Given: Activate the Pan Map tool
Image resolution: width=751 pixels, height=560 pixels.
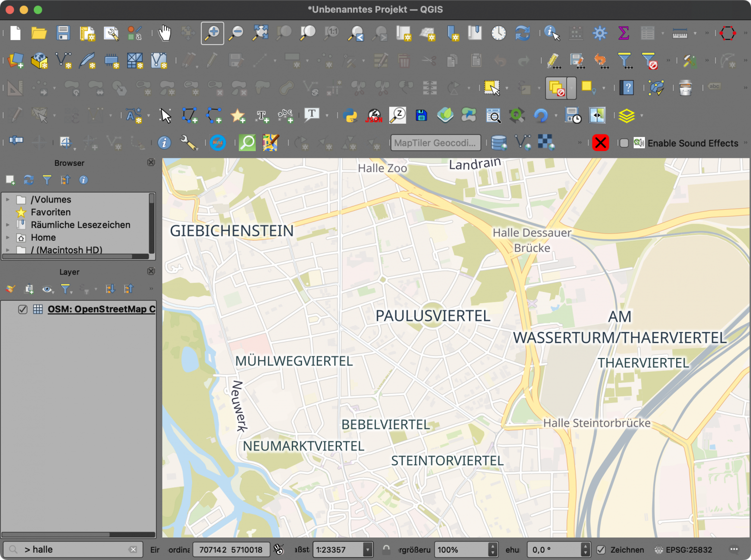Looking at the screenshot, I should (164, 33).
